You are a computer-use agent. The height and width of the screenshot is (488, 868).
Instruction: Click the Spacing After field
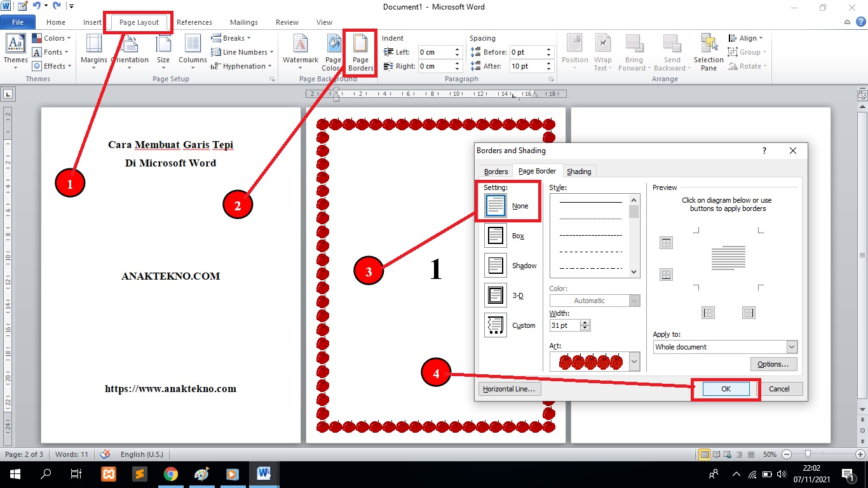point(527,66)
